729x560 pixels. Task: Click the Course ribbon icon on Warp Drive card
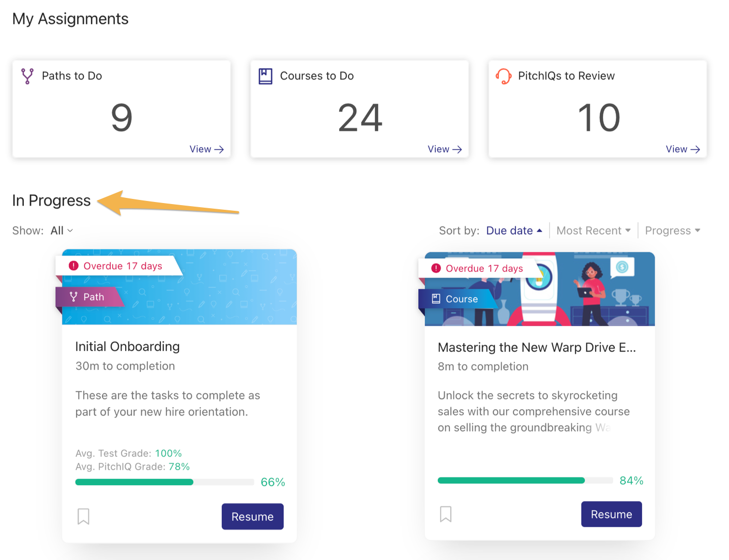click(x=436, y=299)
